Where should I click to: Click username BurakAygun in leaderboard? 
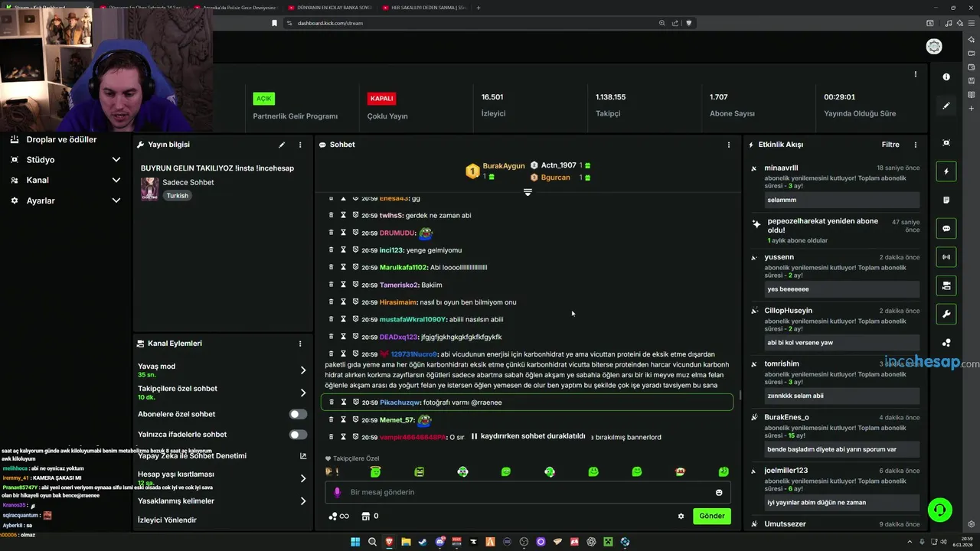pos(504,166)
